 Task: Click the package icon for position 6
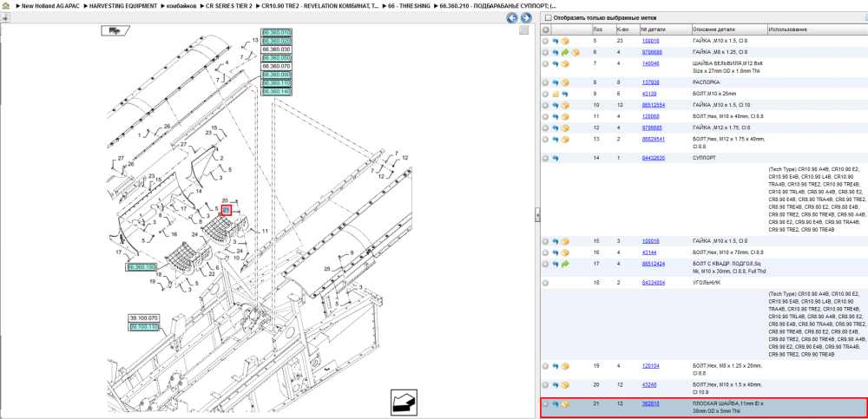(x=575, y=52)
